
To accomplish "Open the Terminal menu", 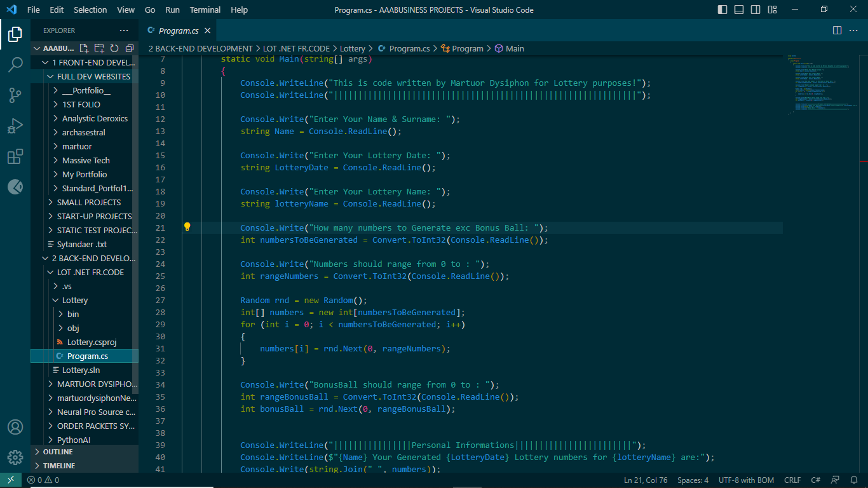I will point(205,10).
